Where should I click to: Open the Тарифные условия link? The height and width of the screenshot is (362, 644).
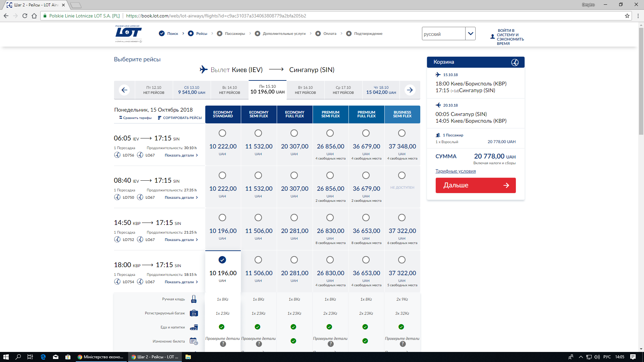455,171
